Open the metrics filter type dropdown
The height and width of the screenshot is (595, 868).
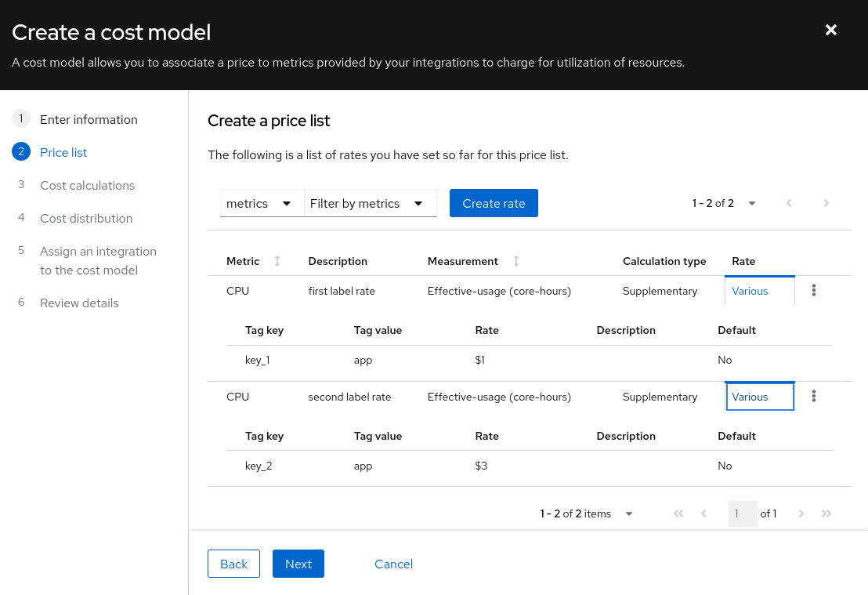click(259, 203)
